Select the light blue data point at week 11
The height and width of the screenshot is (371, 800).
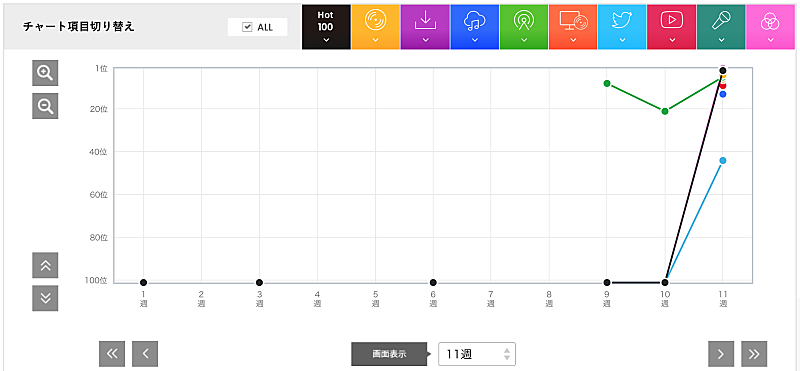pos(722,160)
